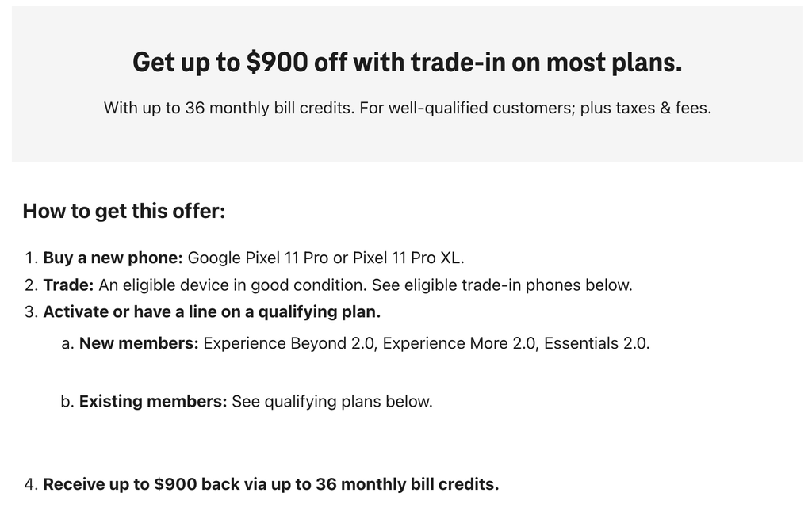The width and height of the screenshot is (812, 508).
Task: Click Experience More 2.0 plan name
Action: 461,343
